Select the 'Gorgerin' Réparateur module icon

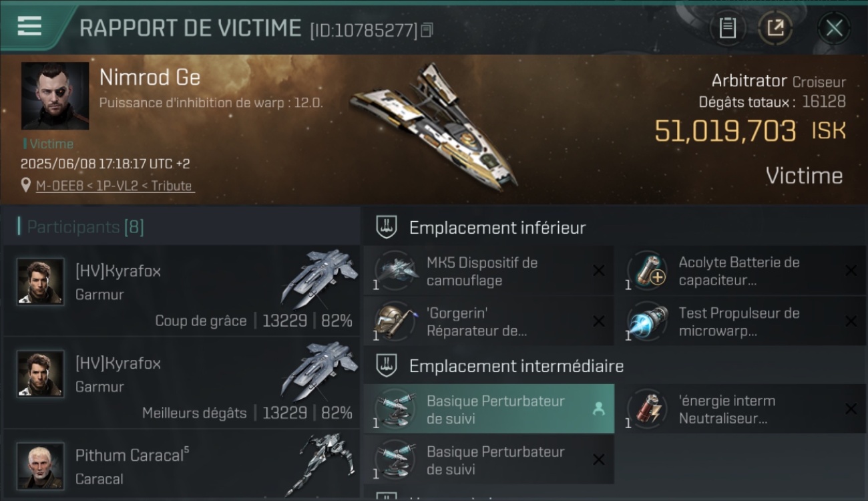[396, 321]
